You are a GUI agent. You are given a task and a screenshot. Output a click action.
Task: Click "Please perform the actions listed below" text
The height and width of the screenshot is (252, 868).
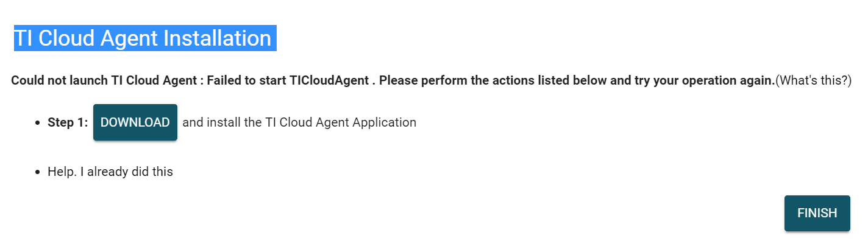[494, 80]
